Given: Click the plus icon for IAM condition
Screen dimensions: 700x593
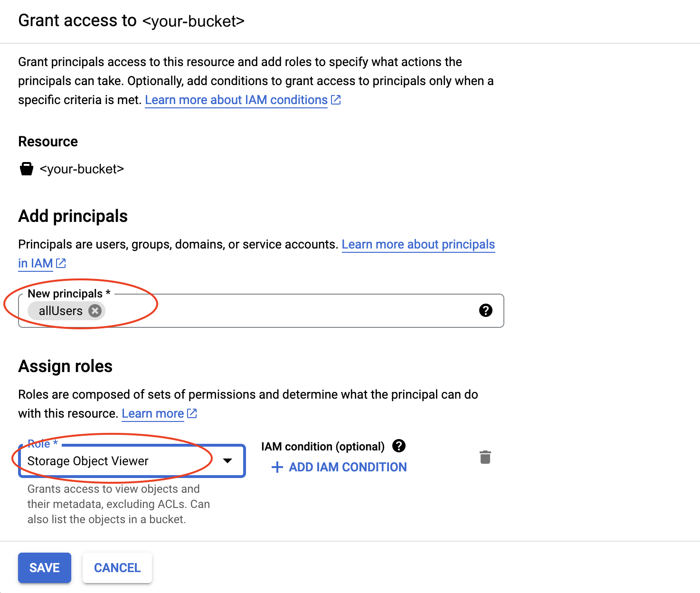Looking at the screenshot, I should tap(277, 467).
